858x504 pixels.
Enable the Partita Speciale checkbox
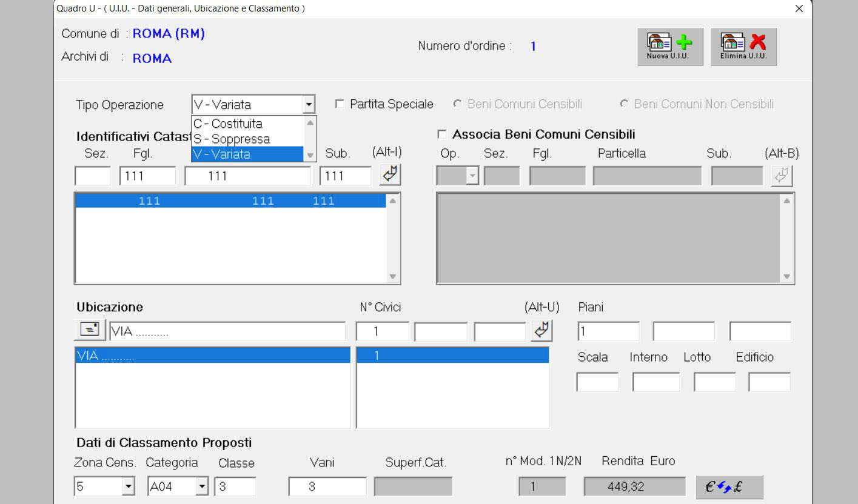pyautogui.click(x=340, y=104)
